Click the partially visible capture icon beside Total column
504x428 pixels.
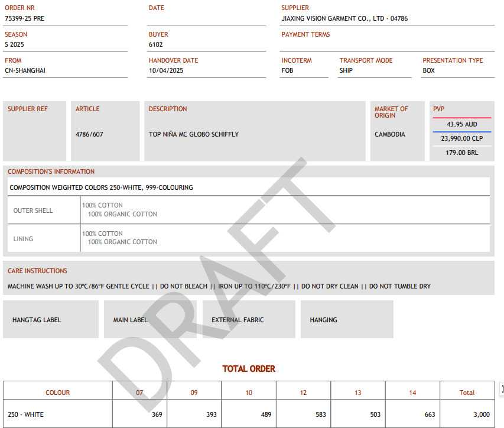pos(502,389)
